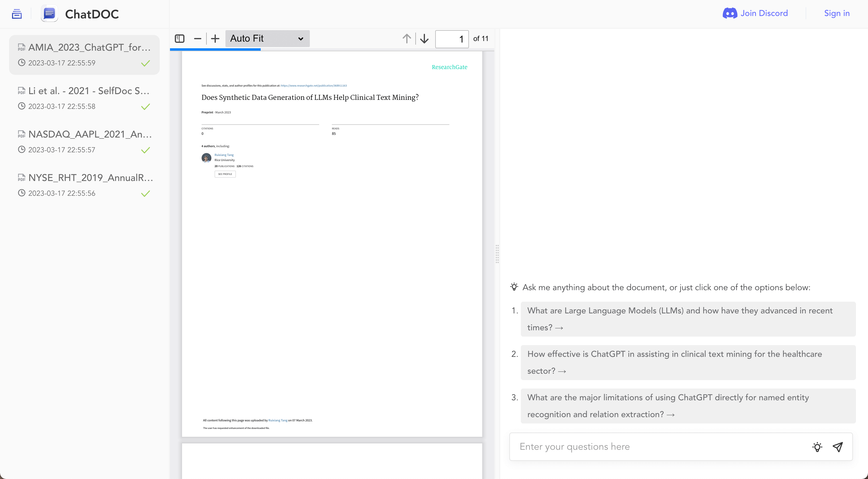Select AMIA_2023_ChatGPT_for document

point(84,55)
